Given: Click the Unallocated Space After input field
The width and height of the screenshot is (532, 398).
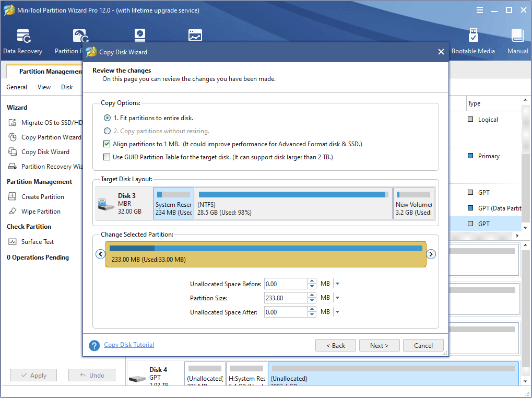Looking at the screenshot, I should click(x=286, y=312).
